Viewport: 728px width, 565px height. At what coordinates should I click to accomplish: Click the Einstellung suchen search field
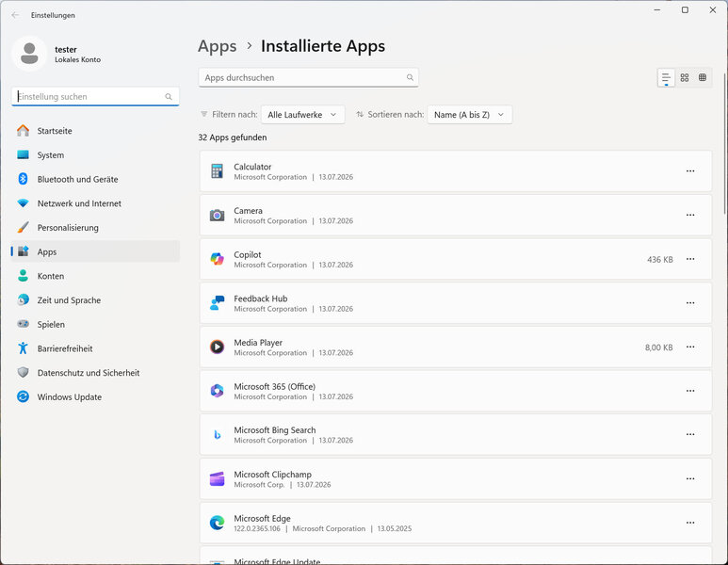pos(95,97)
